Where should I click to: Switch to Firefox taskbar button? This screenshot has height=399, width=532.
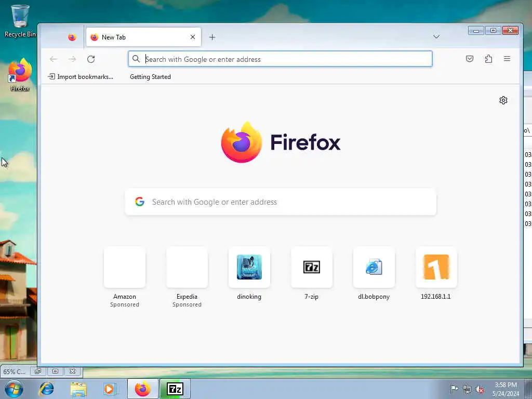click(143, 389)
